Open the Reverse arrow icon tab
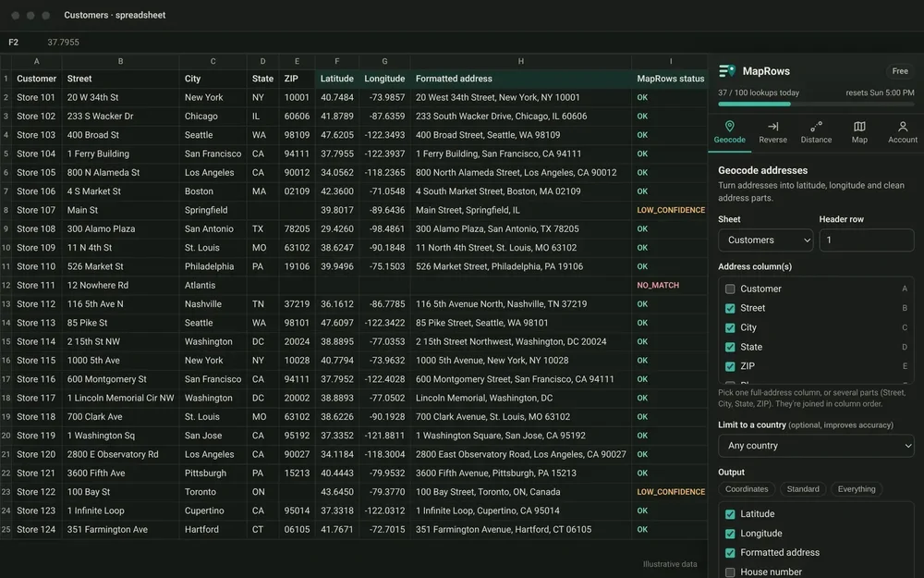924x578 pixels. (772, 132)
